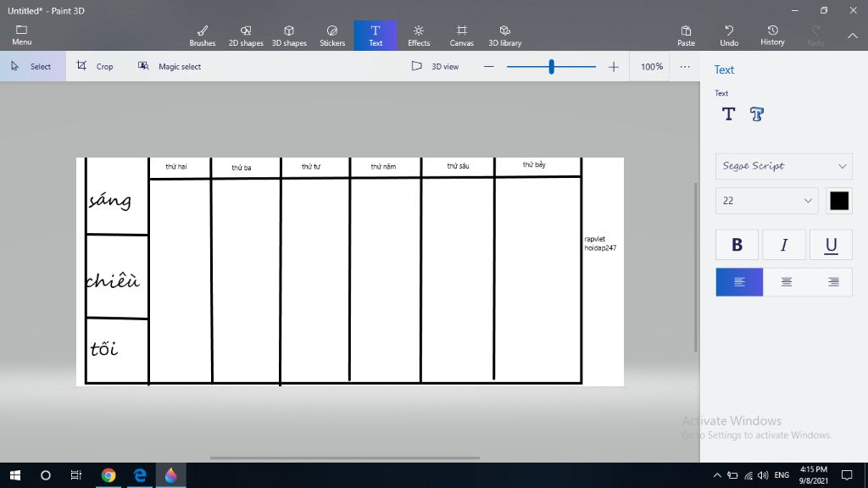Open the more options ellipsis menu
This screenshot has height=488, width=868.
[685, 66]
